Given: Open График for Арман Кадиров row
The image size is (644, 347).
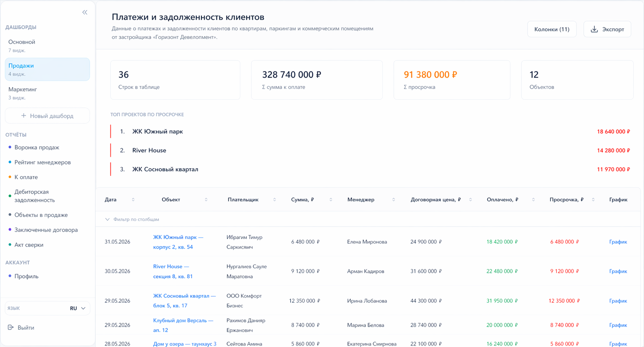Looking at the screenshot, I should tap(618, 271).
